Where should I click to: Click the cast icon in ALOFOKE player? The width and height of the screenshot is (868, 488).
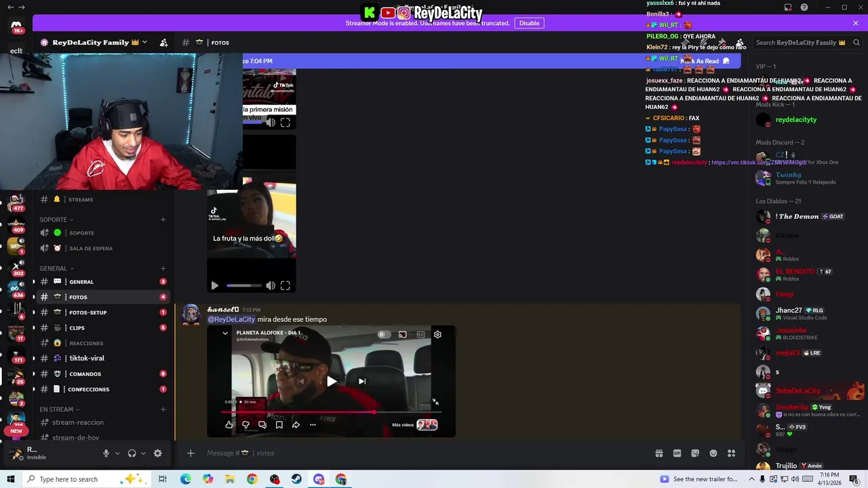[x=402, y=334]
